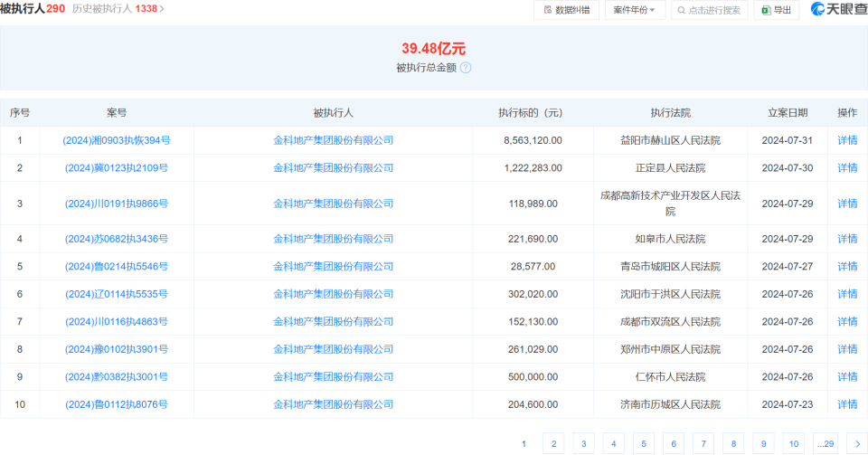Jump to last page ...29
This screenshot has height=455, width=868.
pyautogui.click(x=826, y=444)
